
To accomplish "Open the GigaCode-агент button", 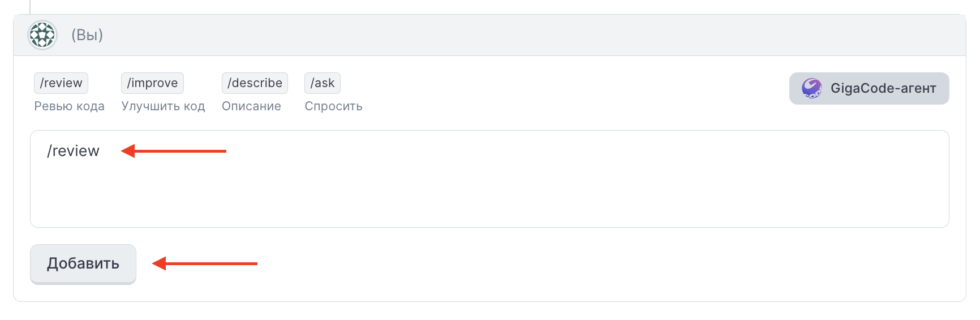I will [869, 88].
